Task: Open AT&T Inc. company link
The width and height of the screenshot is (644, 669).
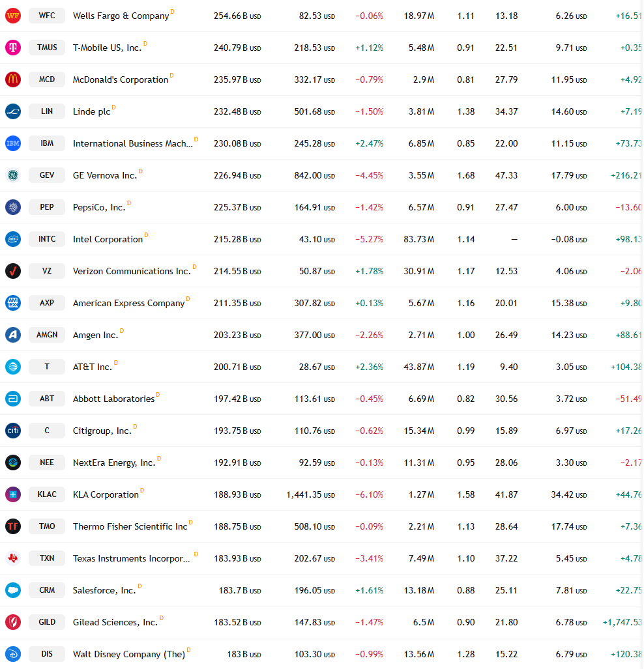Action: 93,367
